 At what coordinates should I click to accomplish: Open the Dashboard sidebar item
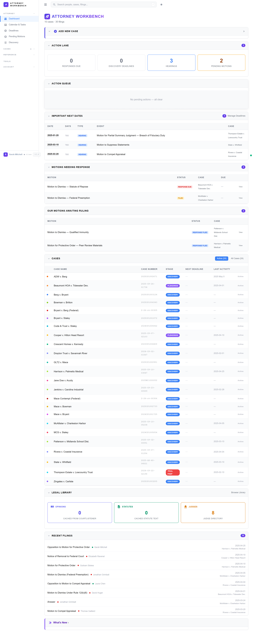(x=14, y=18)
